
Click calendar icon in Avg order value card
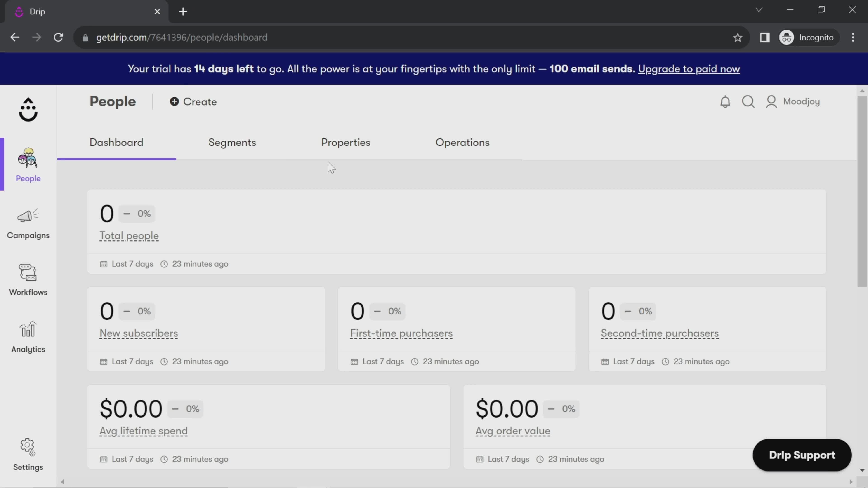[479, 459]
